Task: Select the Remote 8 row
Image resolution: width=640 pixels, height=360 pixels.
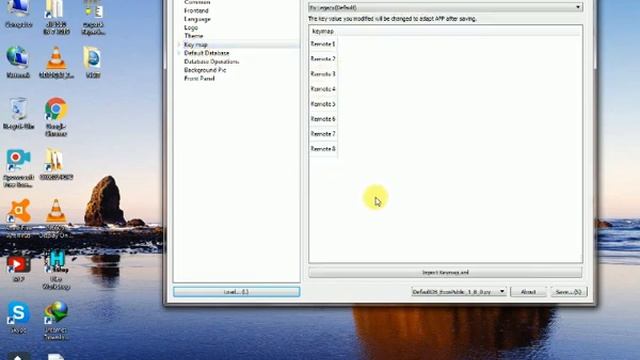Action: (323, 149)
